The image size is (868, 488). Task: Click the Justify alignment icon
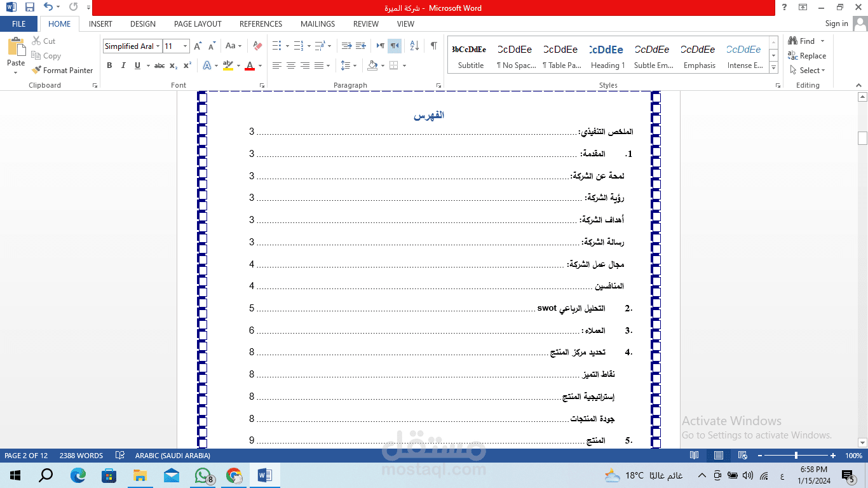[318, 65]
